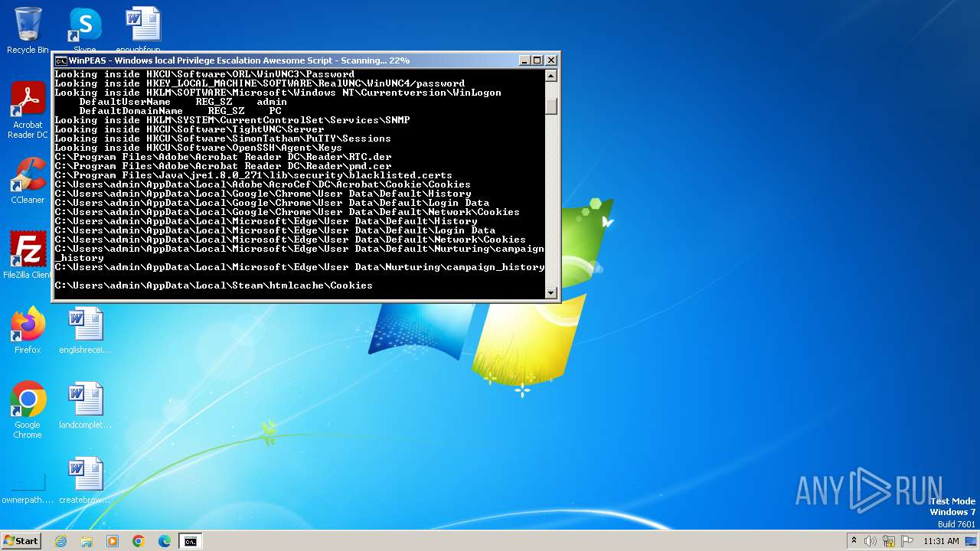Open the englishrecei Word document
980x551 pixels.
[x=85, y=331]
